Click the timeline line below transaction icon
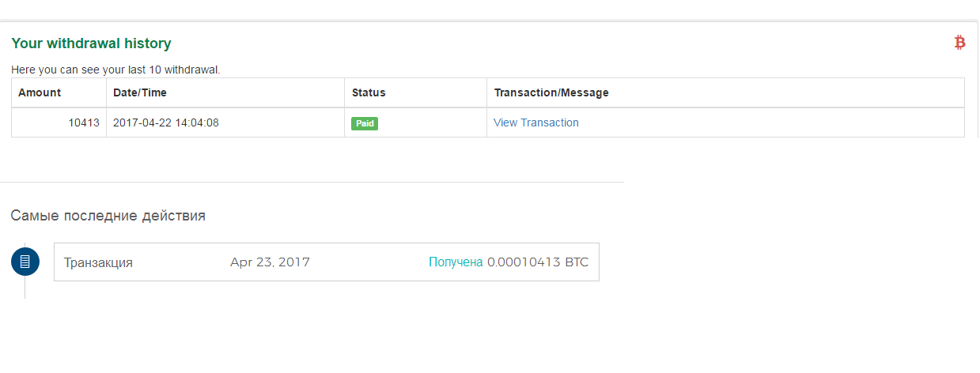Screen dimensions: 980x373 pos(25,288)
